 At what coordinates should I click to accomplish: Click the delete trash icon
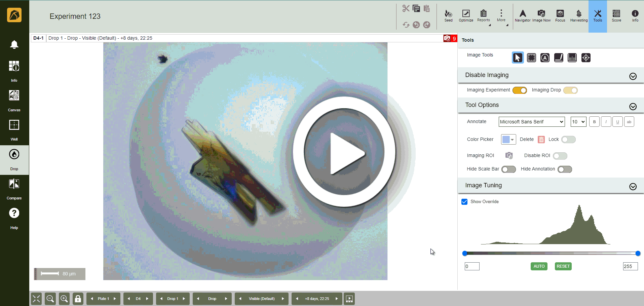[541, 140]
